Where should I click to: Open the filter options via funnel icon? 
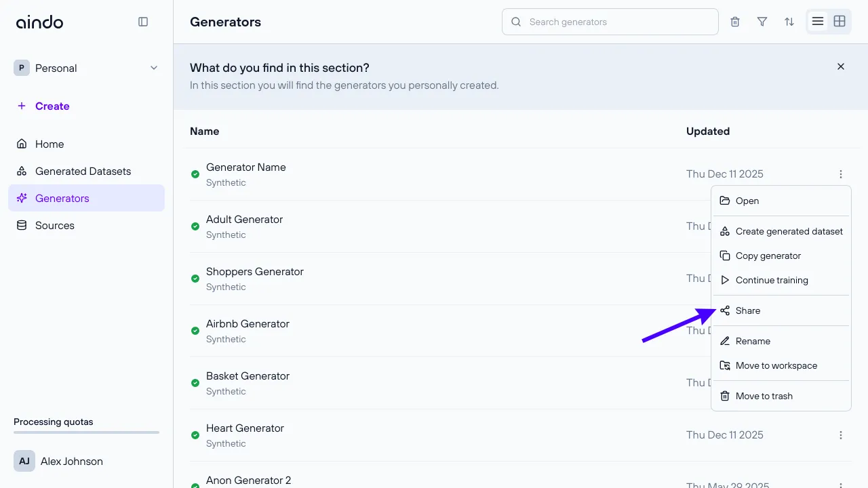[x=762, y=21]
